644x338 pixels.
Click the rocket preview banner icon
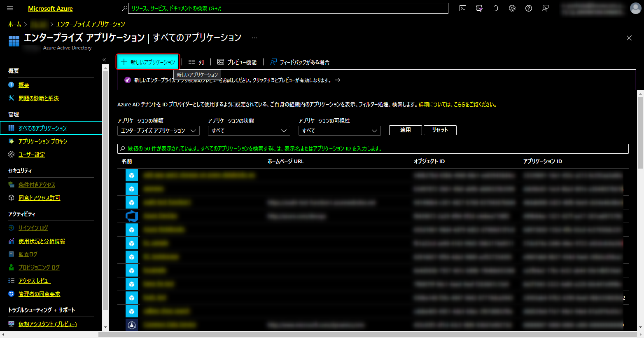pos(128,80)
